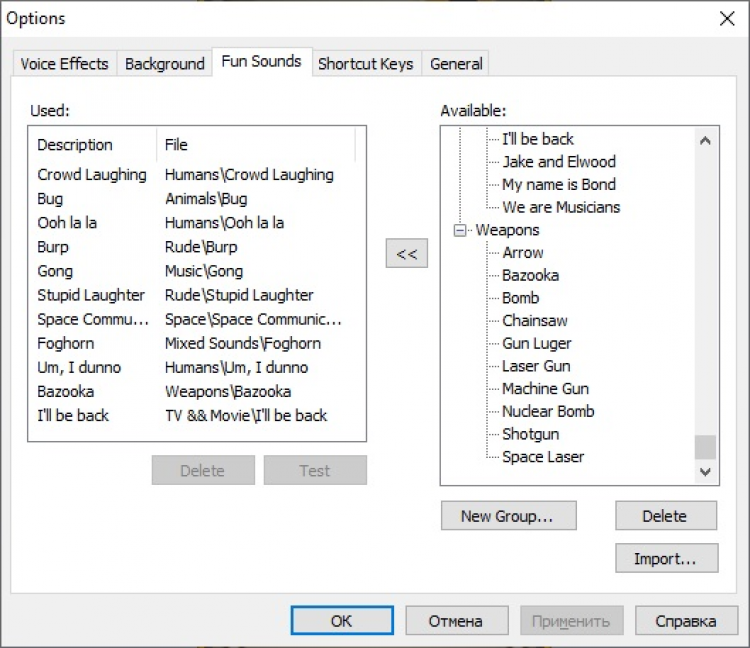Collapse the Weapons group in Available tree
Image resolution: width=750 pixels, height=648 pixels.
coord(461,230)
